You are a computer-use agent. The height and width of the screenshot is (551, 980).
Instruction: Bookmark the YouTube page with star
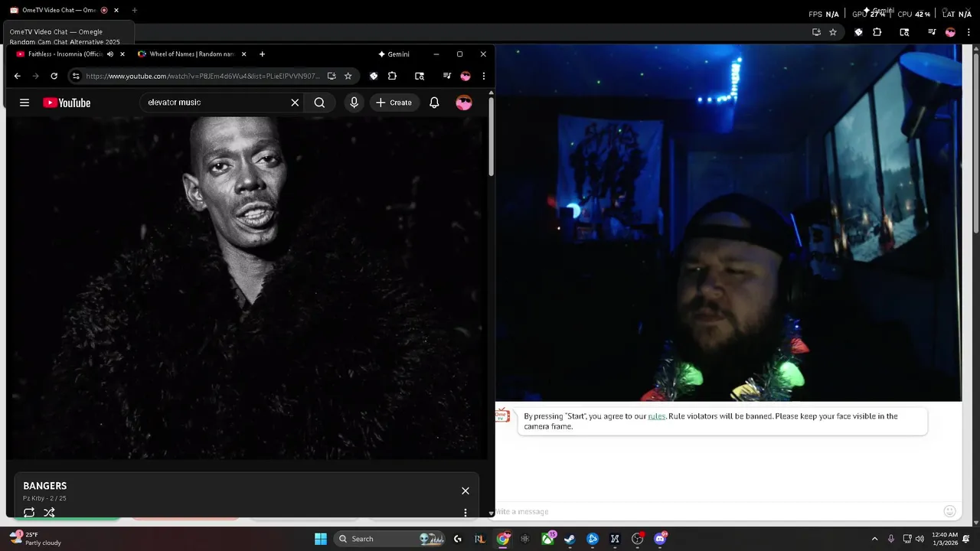[x=348, y=76]
